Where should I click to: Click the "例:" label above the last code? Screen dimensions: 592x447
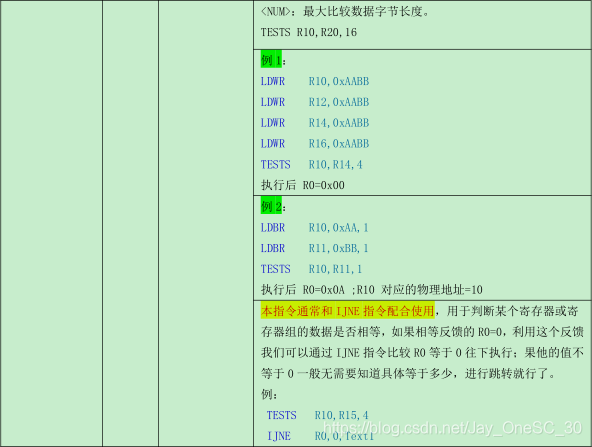point(269,395)
